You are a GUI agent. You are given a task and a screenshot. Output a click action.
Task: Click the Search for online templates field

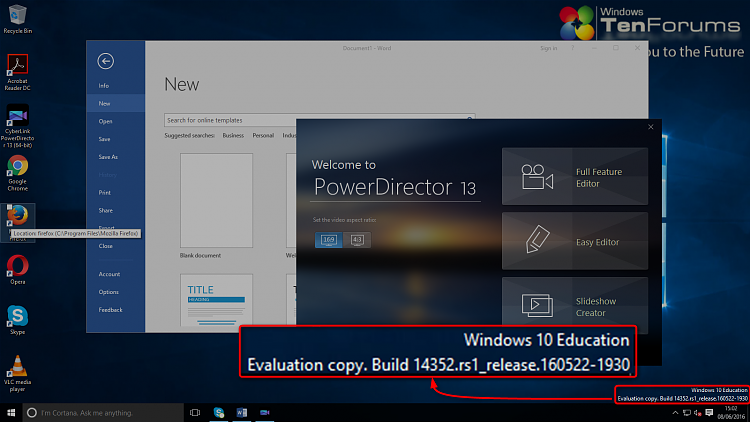click(230, 120)
